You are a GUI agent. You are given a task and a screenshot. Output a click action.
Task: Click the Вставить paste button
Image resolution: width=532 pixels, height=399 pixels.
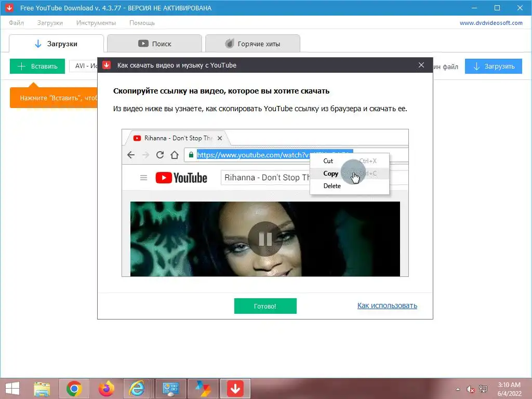click(x=37, y=66)
